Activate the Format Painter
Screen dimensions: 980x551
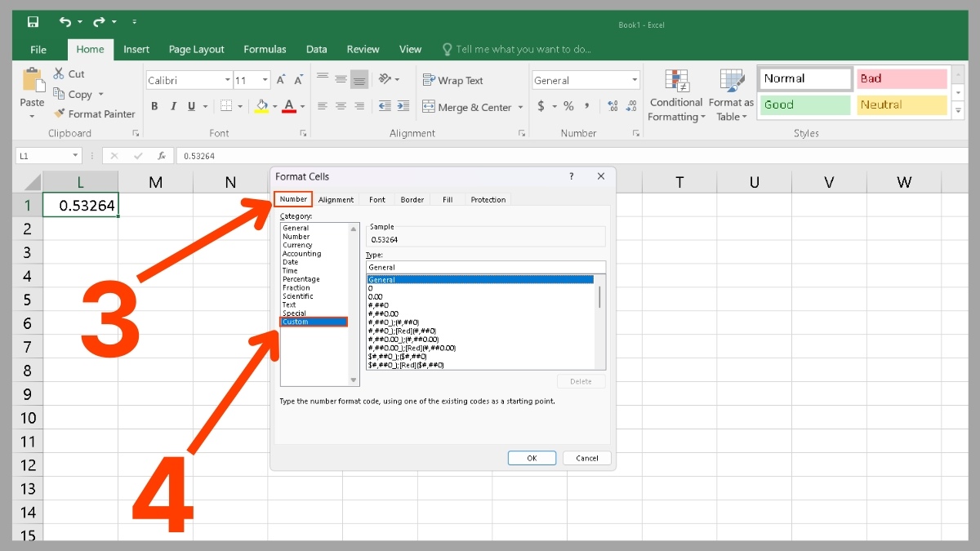tap(94, 114)
